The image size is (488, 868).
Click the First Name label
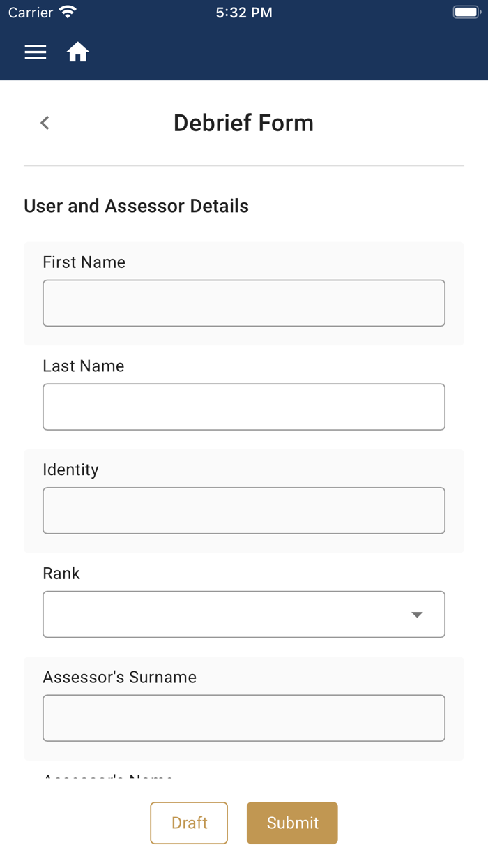click(x=84, y=262)
